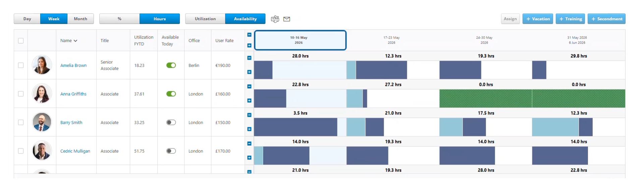
Task: Switch to Utilization mode
Action: coord(205,19)
